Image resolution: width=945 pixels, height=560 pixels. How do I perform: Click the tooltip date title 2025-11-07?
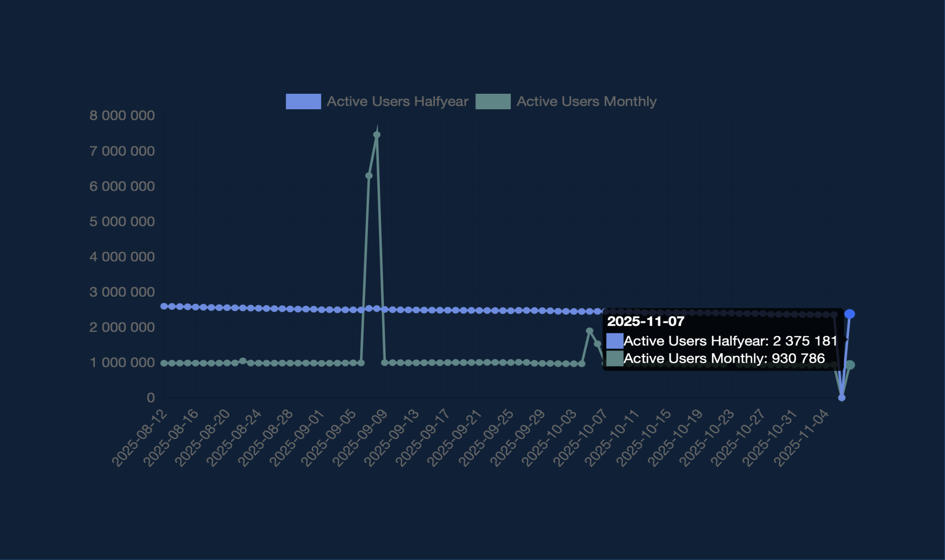pyautogui.click(x=646, y=321)
